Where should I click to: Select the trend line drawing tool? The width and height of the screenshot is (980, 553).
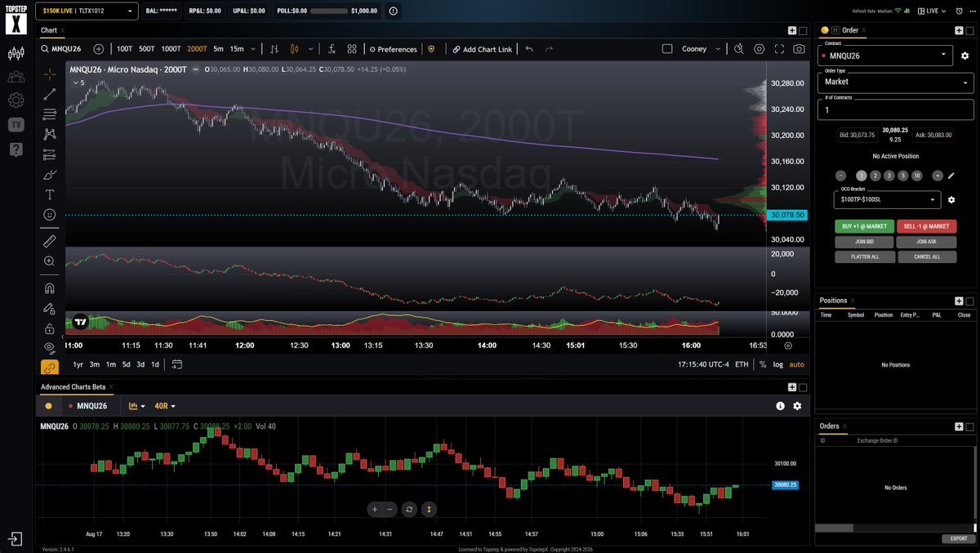point(50,94)
